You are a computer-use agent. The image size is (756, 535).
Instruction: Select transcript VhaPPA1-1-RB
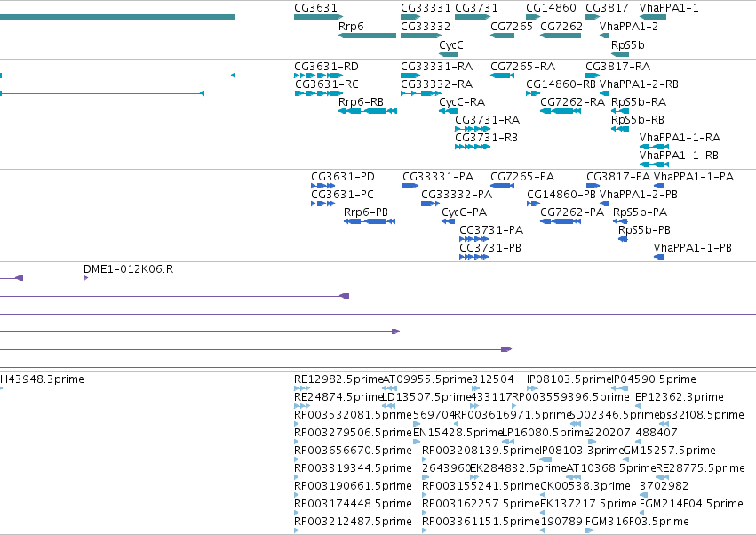679,155
